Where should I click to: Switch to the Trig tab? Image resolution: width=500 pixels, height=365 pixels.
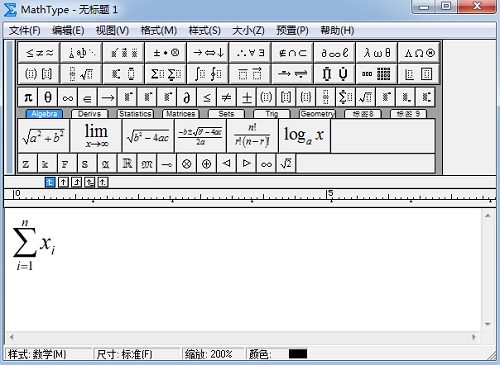coord(272,114)
